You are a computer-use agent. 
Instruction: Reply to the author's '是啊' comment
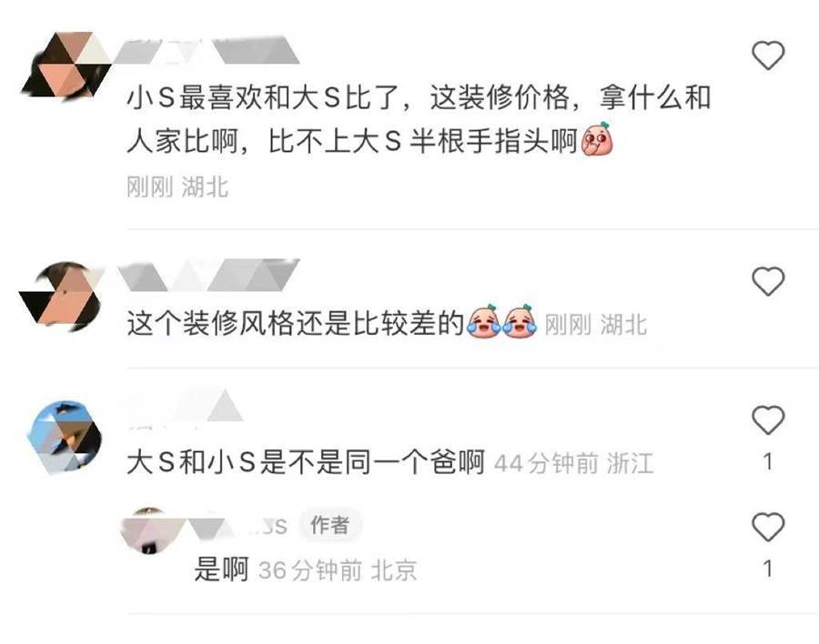pos(221,569)
